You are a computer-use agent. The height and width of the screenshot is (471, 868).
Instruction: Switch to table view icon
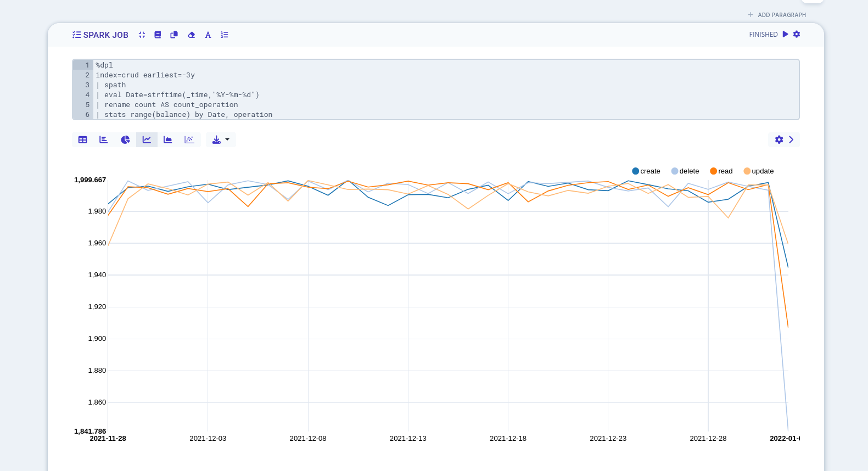83,139
